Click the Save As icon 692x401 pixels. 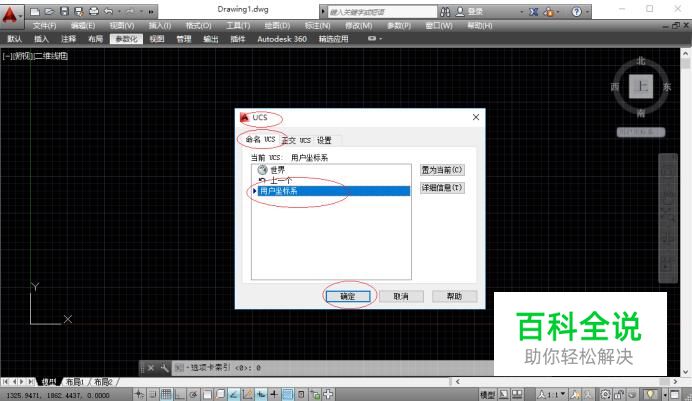[x=79, y=11]
